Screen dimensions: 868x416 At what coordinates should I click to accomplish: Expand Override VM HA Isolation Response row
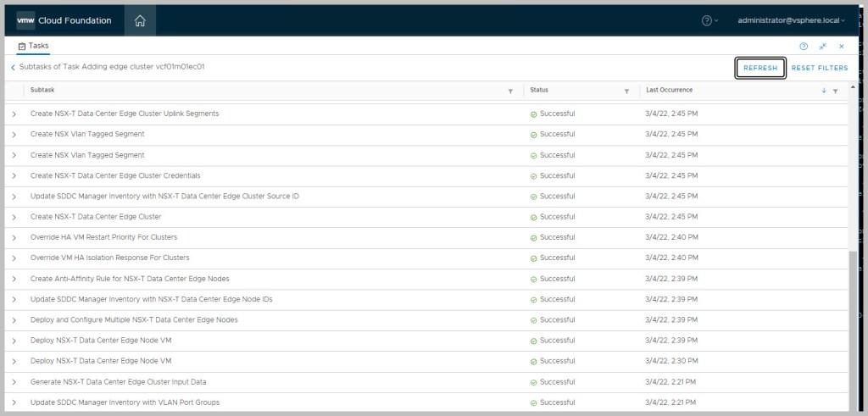tap(14, 258)
